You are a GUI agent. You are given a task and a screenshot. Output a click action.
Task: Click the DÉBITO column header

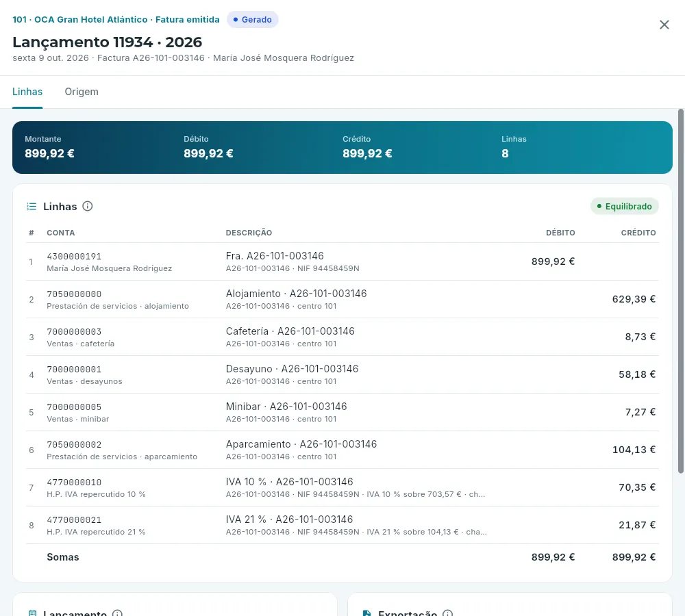[560, 233]
